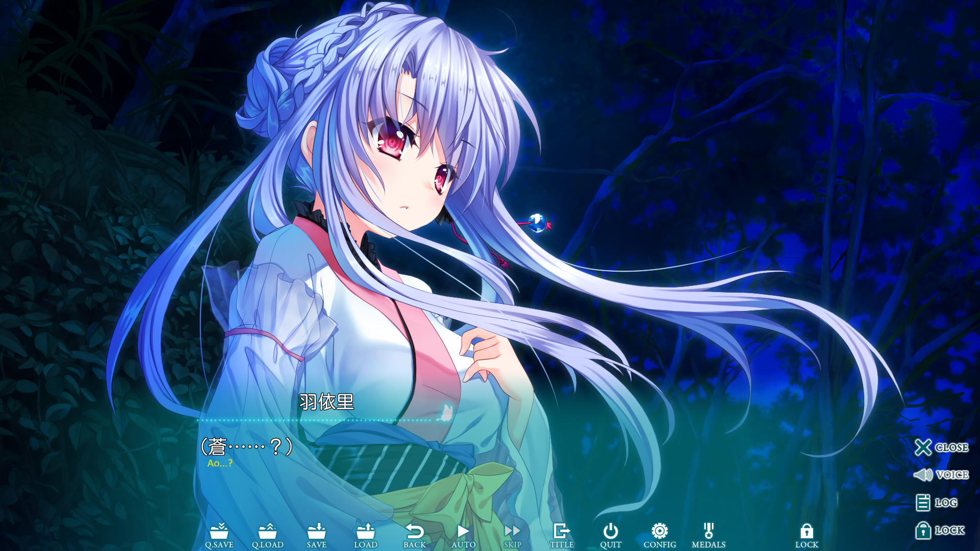Click the SKIP fast-forward button
This screenshot has height=551, width=980.
(512, 536)
